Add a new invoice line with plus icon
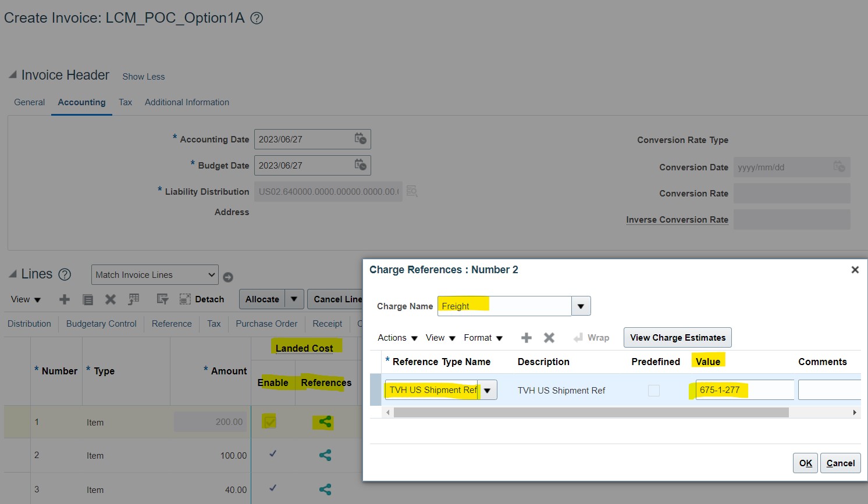868x504 pixels. click(64, 299)
